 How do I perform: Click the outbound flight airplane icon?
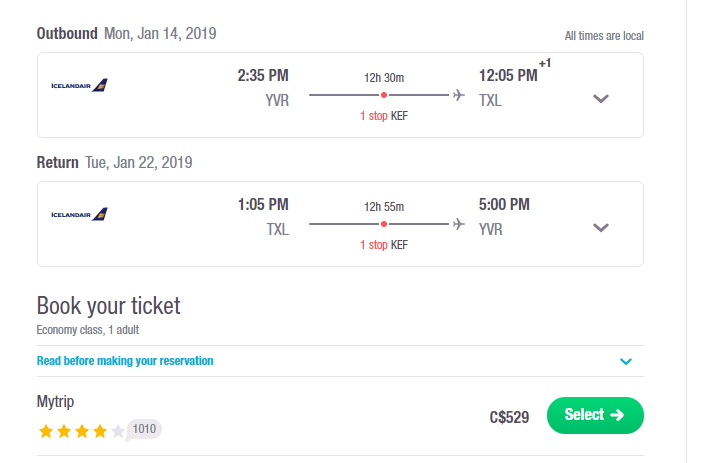pos(459,95)
